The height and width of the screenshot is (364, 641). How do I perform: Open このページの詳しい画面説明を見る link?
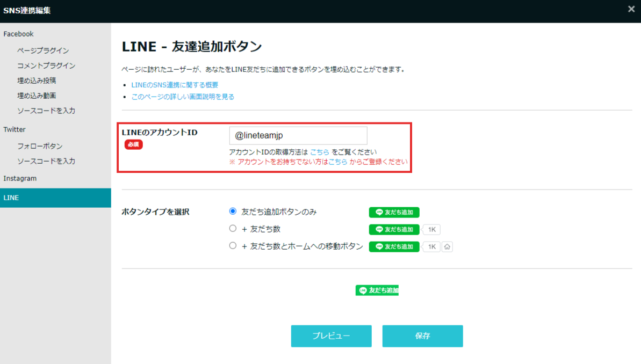coord(183,97)
